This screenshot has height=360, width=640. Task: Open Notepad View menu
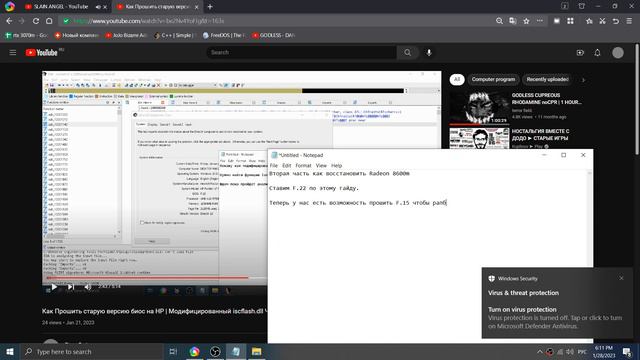[x=321, y=166]
